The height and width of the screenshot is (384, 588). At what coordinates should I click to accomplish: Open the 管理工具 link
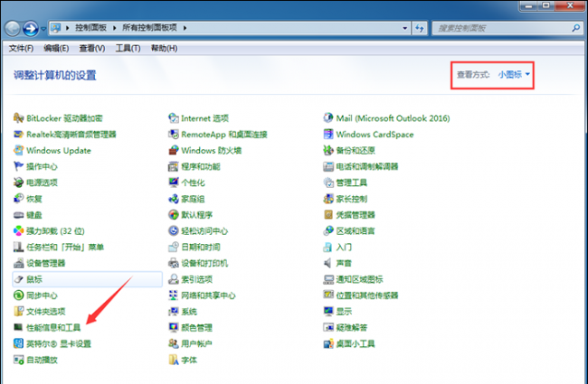pyautogui.click(x=351, y=183)
